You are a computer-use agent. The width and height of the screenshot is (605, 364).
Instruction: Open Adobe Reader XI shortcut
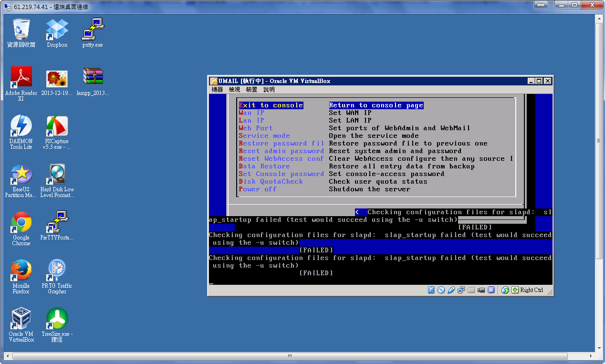point(21,84)
